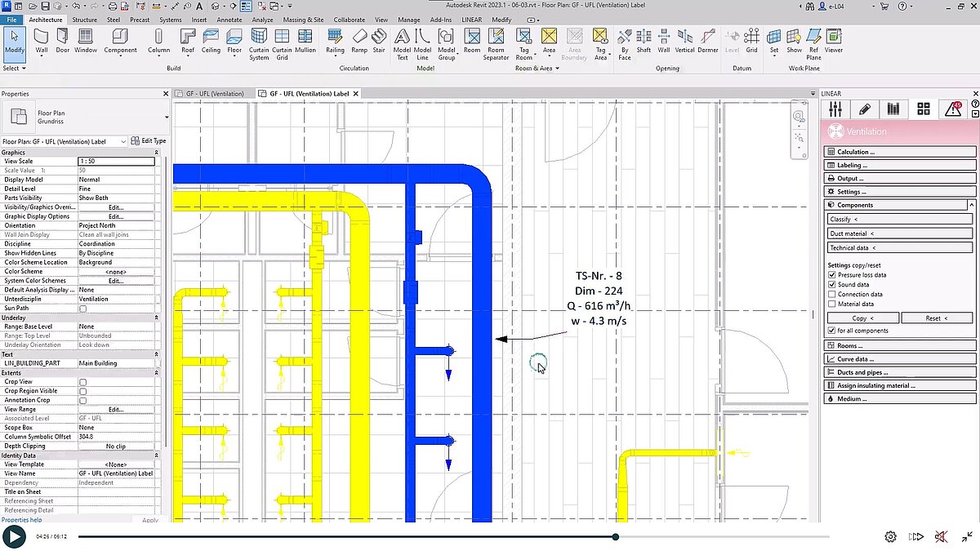Click the View Name input field
This screenshot has height=551, width=980.
coord(116,473)
